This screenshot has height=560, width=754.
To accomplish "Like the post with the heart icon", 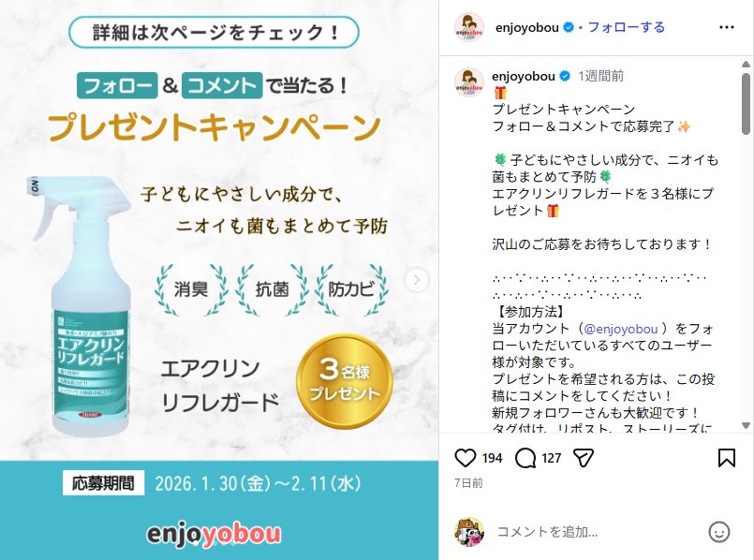I will point(465,458).
